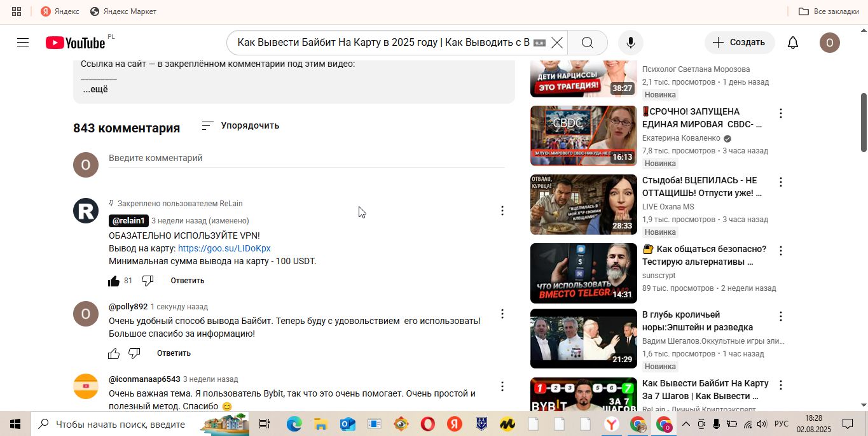Open Task View on the taskbar
Screen dimensions: 868x436
[265, 424]
